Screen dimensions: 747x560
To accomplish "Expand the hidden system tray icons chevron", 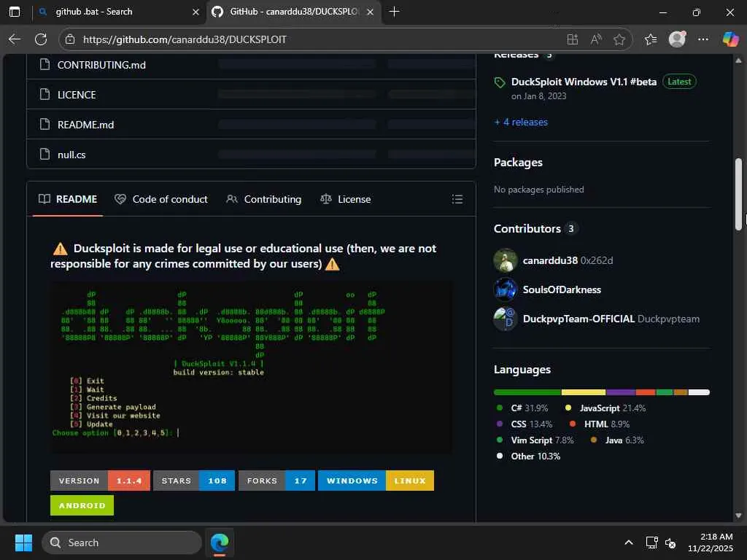I will pyautogui.click(x=629, y=542).
